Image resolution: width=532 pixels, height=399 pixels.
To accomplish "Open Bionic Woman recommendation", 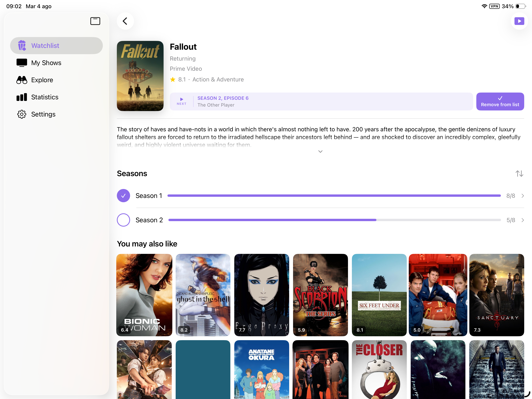I will (144, 295).
